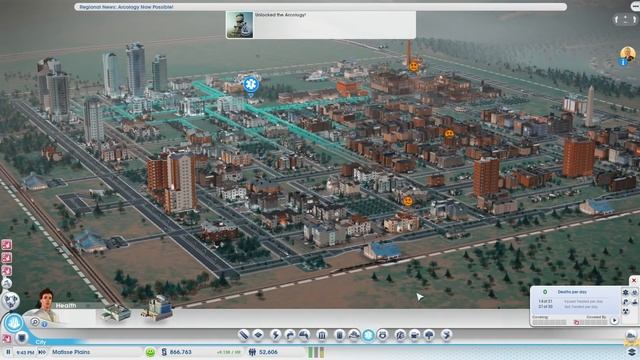Open the Parks tree menu icon

click(x=429, y=335)
